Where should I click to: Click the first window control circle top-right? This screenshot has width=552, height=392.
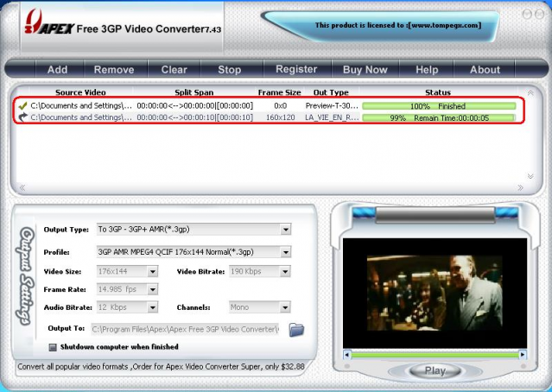pyautogui.click(x=527, y=14)
